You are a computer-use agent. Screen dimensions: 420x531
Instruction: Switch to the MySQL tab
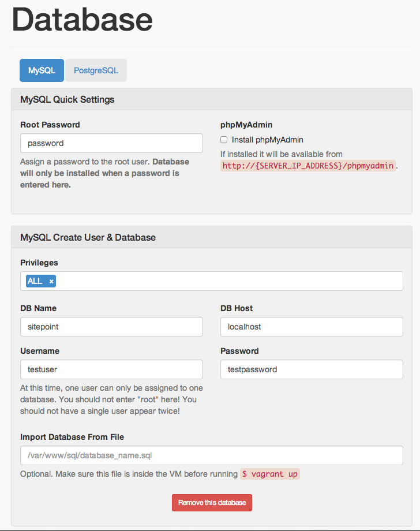pos(42,70)
